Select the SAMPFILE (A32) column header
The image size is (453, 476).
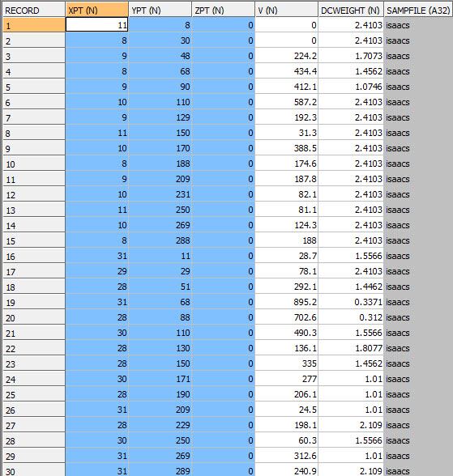tap(418, 11)
